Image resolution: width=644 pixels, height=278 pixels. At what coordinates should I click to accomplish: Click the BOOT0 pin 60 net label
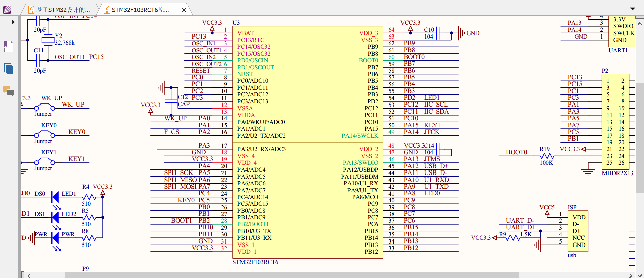coord(414,57)
